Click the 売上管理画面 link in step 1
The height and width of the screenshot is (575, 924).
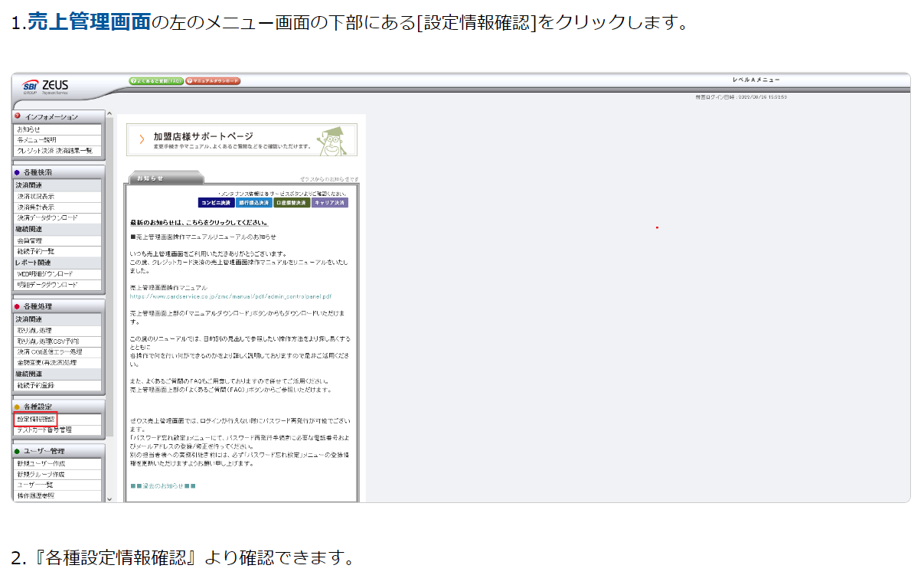point(89,22)
